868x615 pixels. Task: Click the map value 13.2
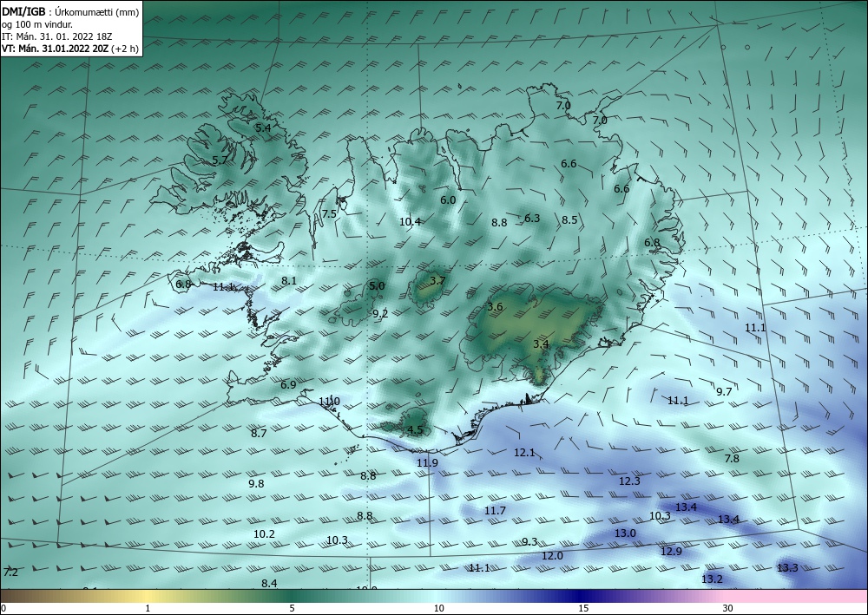(x=712, y=579)
